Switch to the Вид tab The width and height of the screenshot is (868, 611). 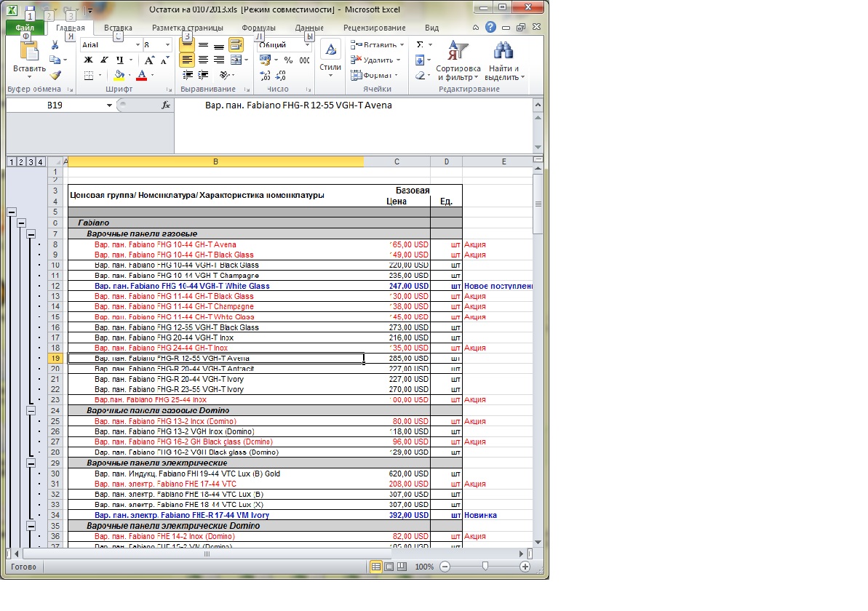pyautogui.click(x=431, y=28)
